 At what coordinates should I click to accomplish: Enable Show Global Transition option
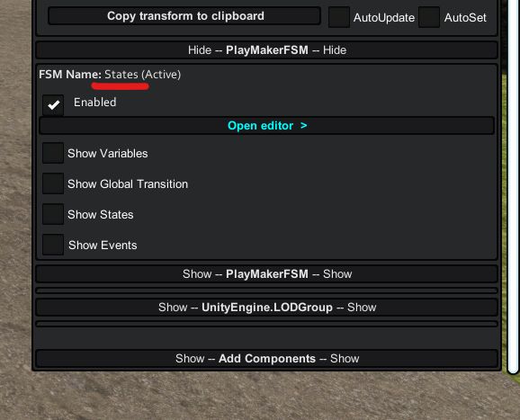(53, 183)
